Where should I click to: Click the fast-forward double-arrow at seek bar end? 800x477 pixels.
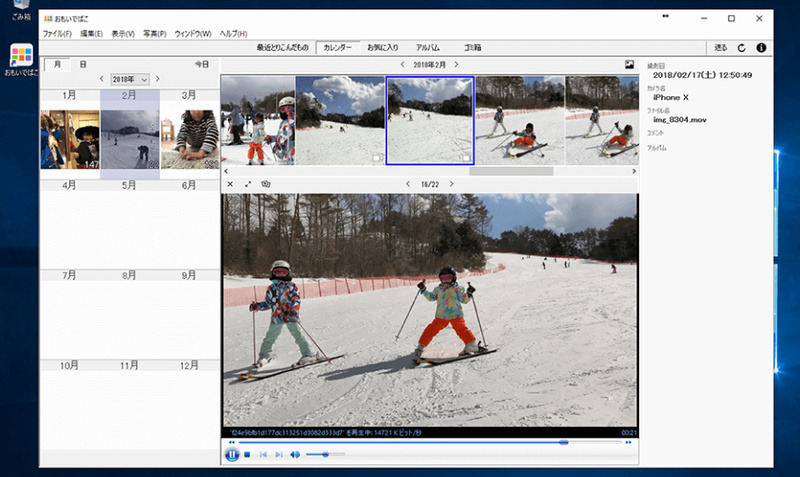coord(628,442)
